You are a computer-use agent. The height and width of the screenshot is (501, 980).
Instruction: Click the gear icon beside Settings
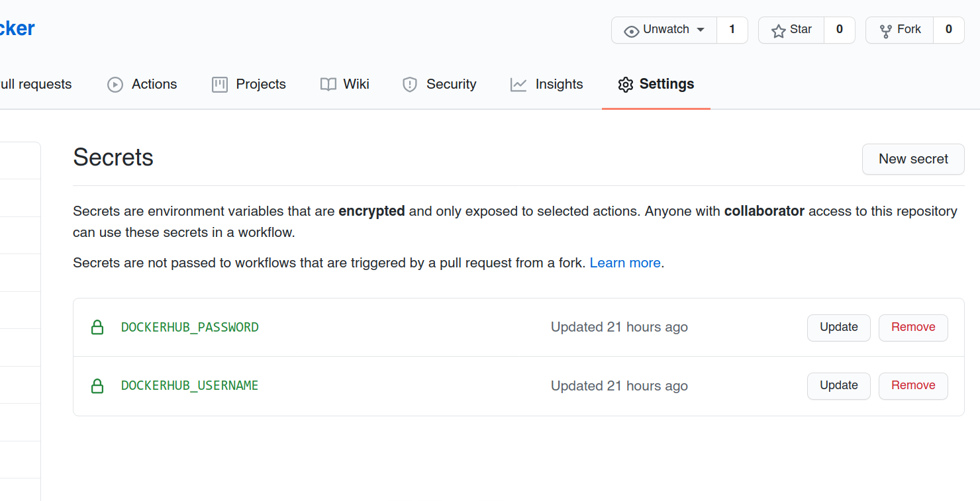coord(626,85)
